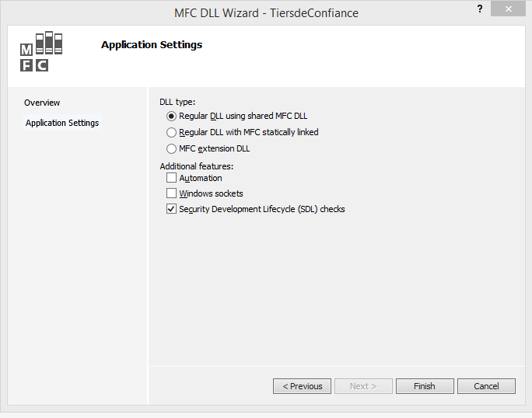This screenshot has height=418, width=532.
Task: Click the grayed-out Next button
Action: coord(363,386)
